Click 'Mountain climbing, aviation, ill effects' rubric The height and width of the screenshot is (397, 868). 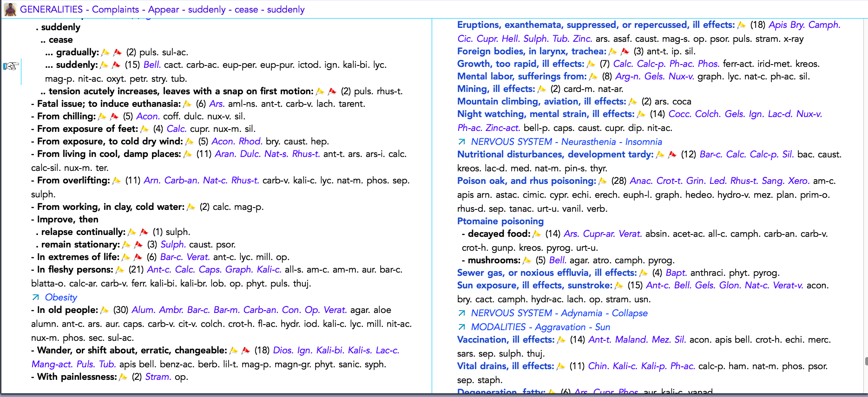click(x=541, y=101)
